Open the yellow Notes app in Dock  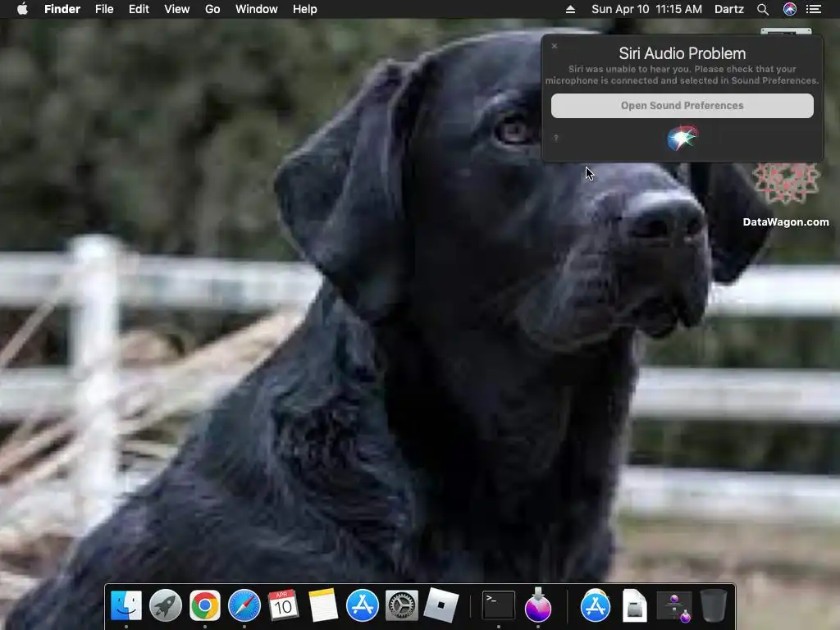(x=323, y=605)
